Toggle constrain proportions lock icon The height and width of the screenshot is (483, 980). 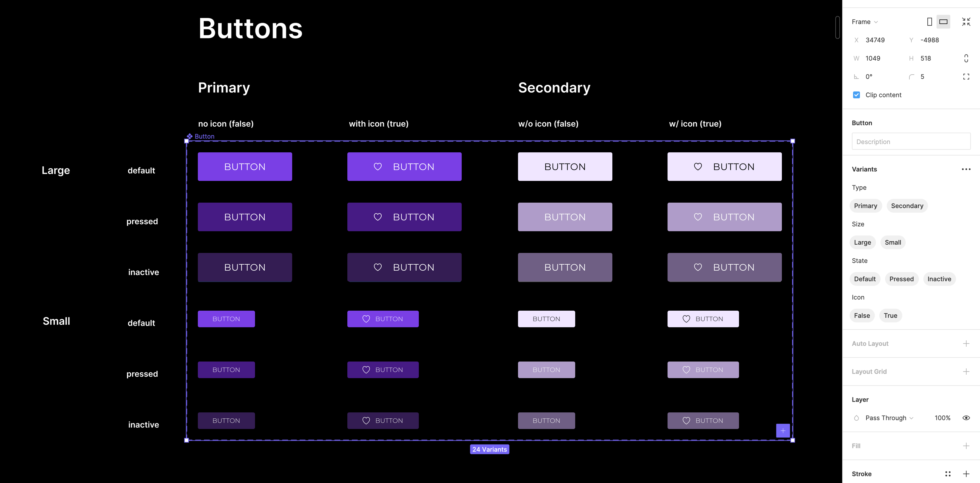pos(966,58)
